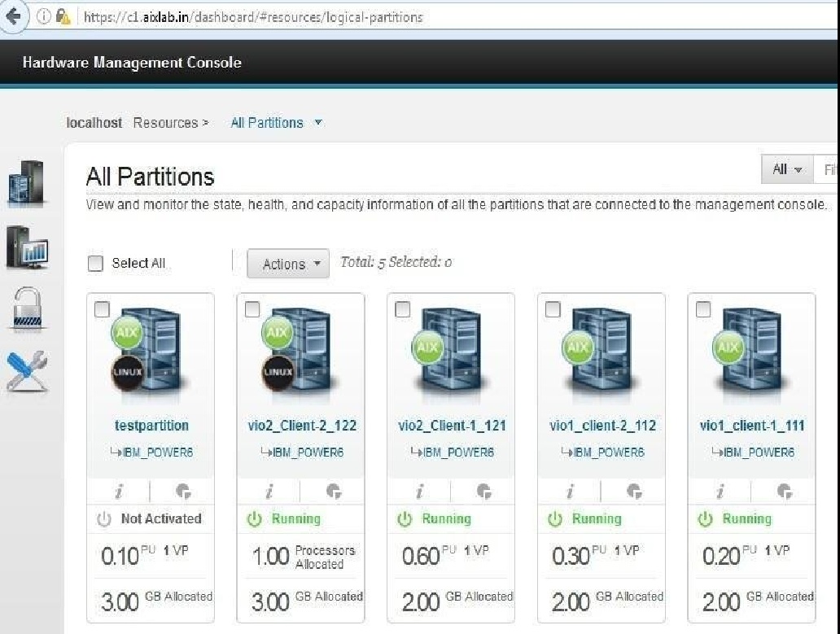
Task: Click the vio1_client-2_112 server image
Action: click(x=601, y=352)
